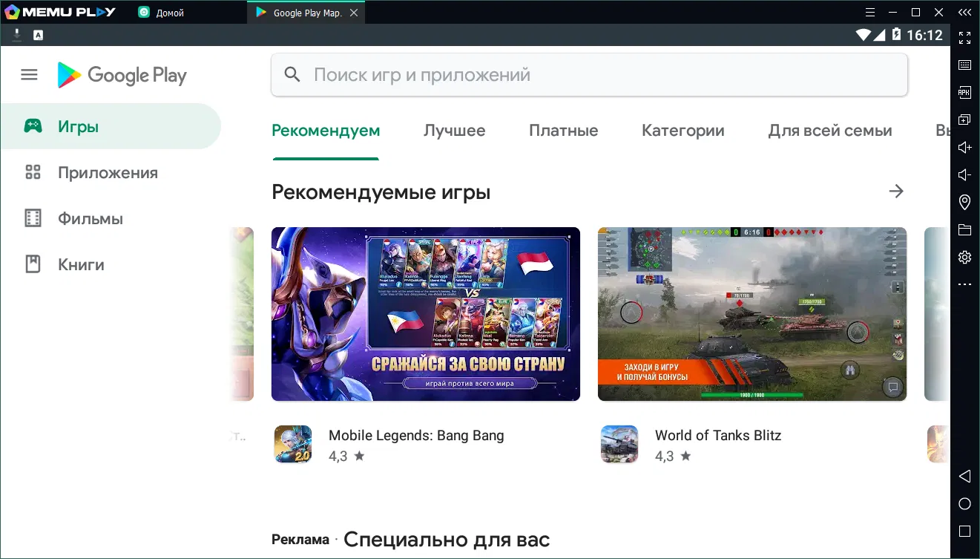Screen dimensions: 980x559
Task: Switch to the Лучшее tab
Action: [454, 131]
